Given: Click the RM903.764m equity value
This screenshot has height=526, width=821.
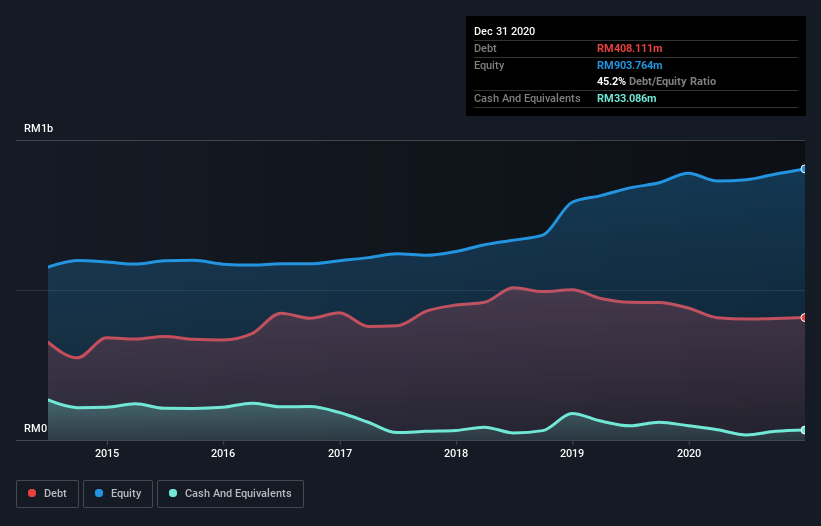Looking at the screenshot, I should point(629,65).
